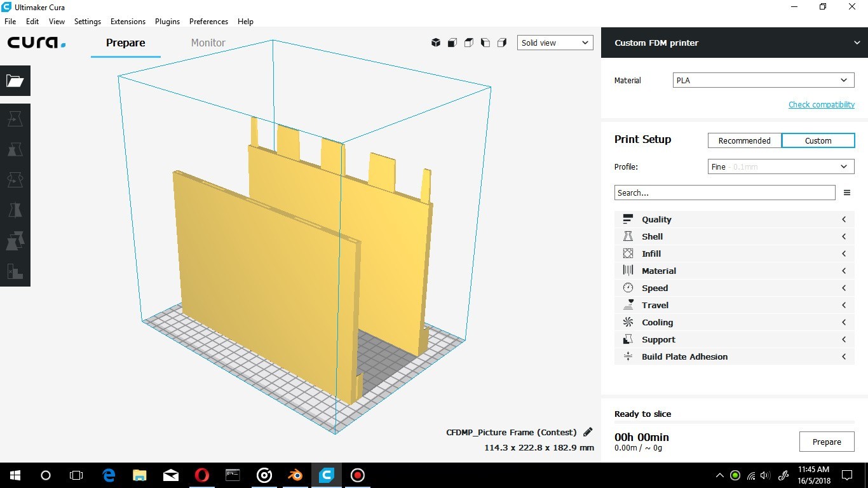The width and height of the screenshot is (868, 488).
Task: Open the settings visibility hamburger menu
Action: [846, 193]
